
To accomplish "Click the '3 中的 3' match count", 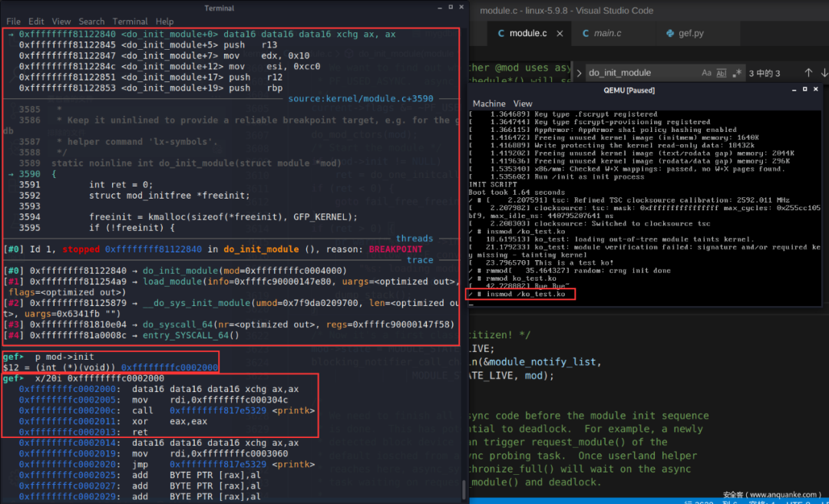I will [x=765, y=74].
